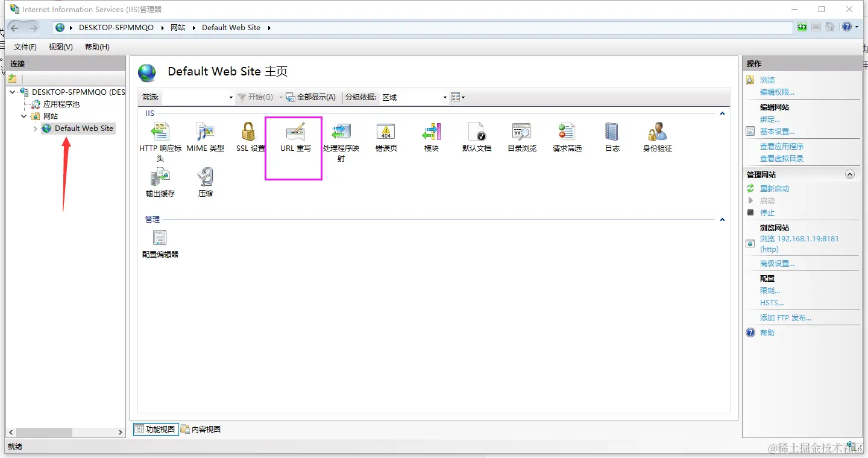The height and width of the screenshot is (458, 868).
Task: Open the view mode dropdown next to 分组依据
Action: (458, 97)
